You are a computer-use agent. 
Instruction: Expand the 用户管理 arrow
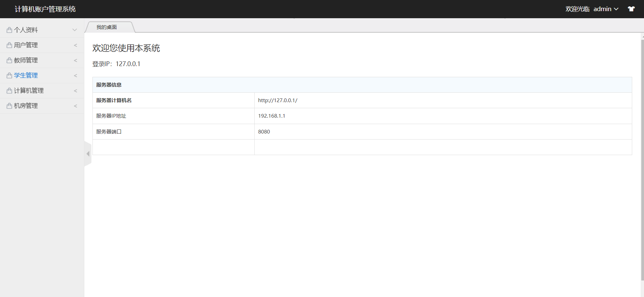pyautogui.click(x=76, y=45)
